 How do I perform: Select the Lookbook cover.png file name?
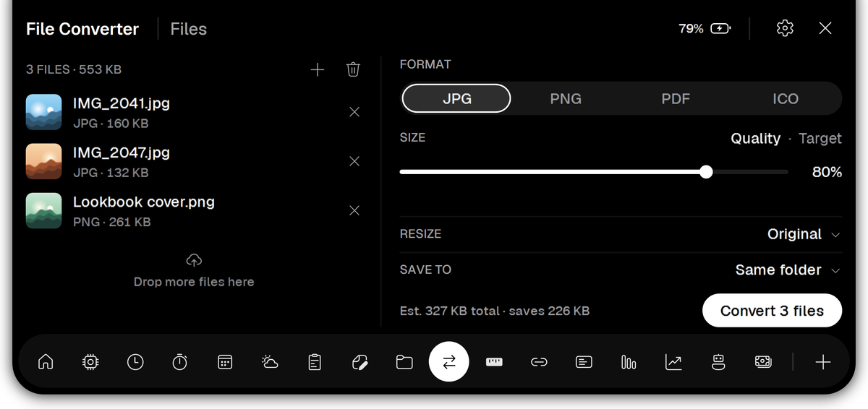coord(144,202)
